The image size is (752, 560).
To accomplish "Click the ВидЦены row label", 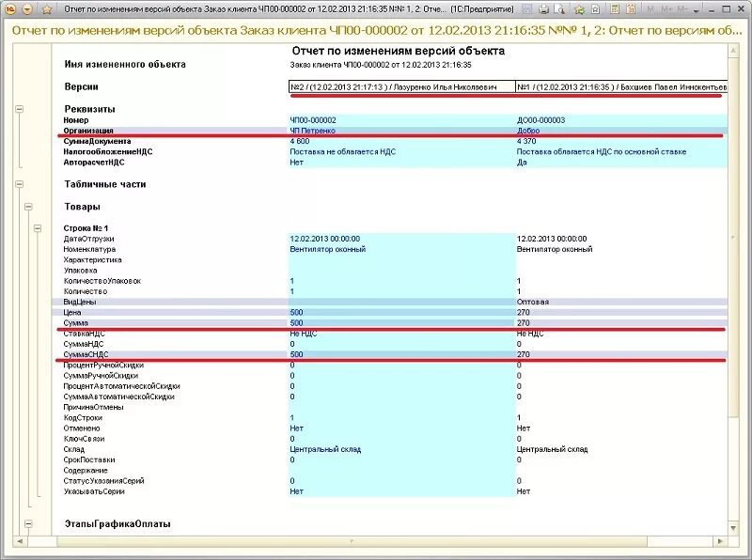I will [80, 302].
